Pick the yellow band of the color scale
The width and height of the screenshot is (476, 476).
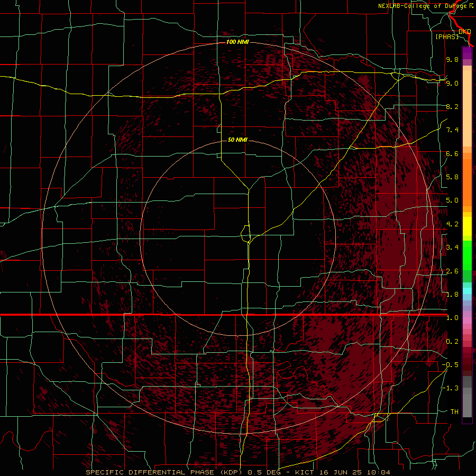tap(467, 226)
